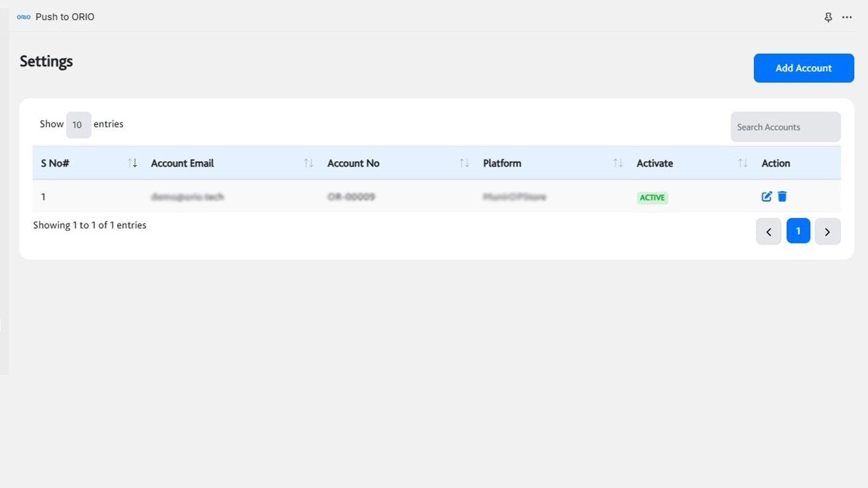
Task: Go to the previous page chevron
Action: (x=769, y=232)
